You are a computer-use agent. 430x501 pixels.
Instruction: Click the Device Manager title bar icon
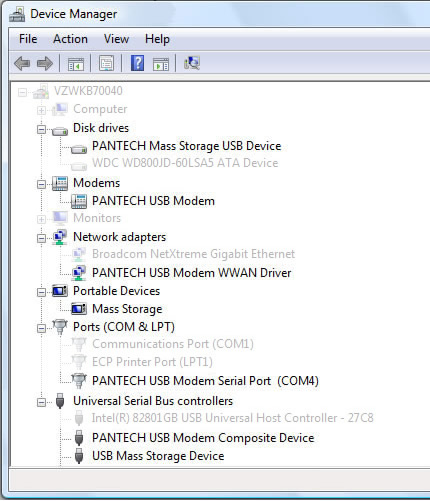(x=17, y=14)
